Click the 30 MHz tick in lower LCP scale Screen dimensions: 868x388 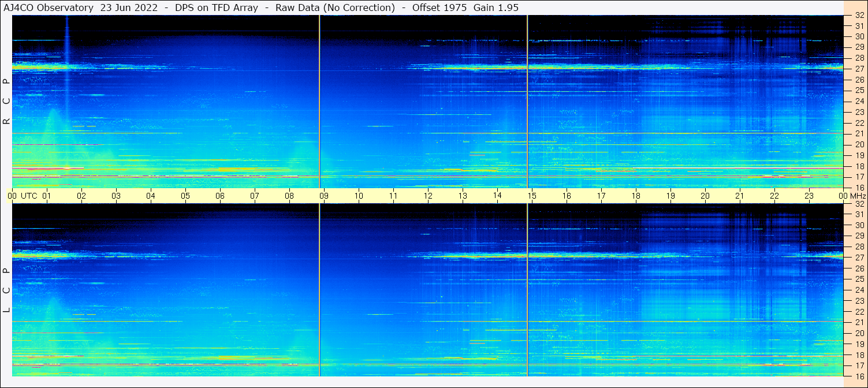tap(859, 225)
